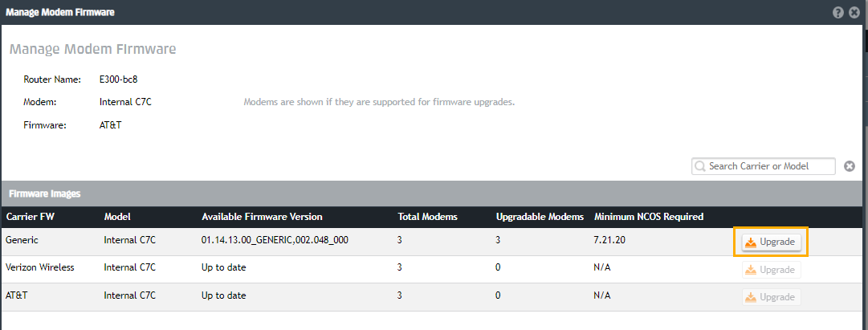Select router name E300-bc8
The image size is (868, 330).
pyautogui.click(x=119, y=79)
